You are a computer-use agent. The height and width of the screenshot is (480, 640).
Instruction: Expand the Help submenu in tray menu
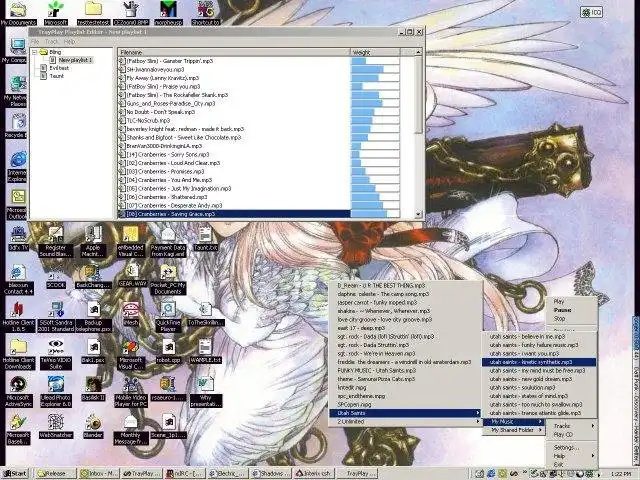(572, 456)
